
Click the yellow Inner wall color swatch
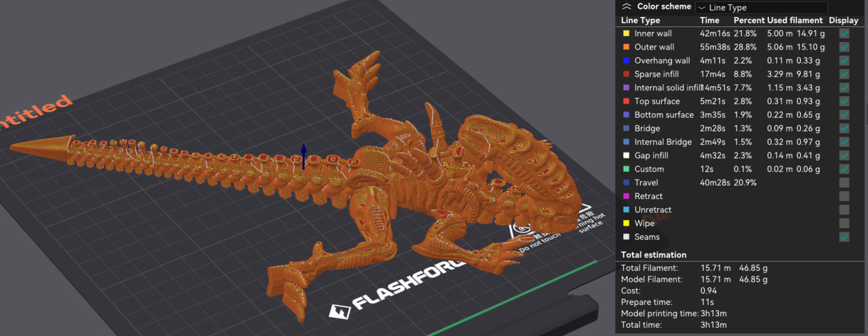coord(625,33)
